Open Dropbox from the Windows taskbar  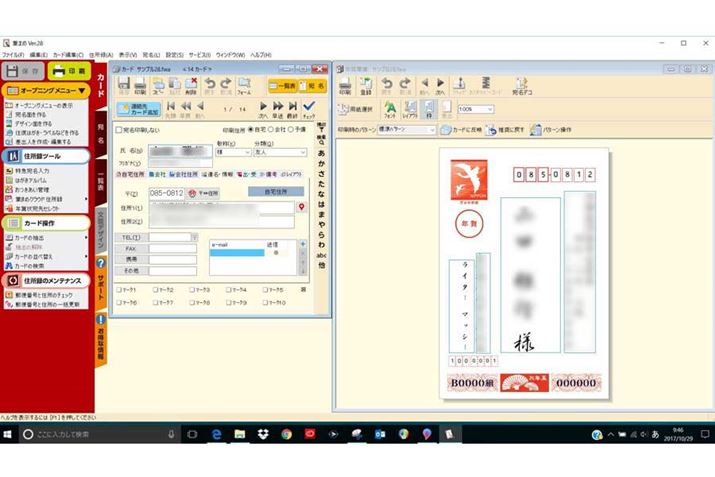click(262, 435)
